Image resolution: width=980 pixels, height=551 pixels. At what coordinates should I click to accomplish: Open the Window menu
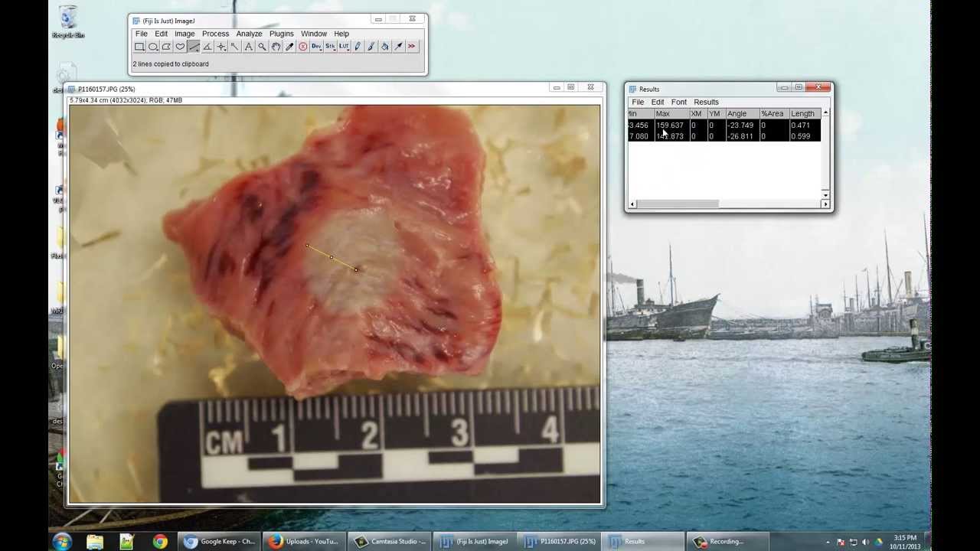314,34
